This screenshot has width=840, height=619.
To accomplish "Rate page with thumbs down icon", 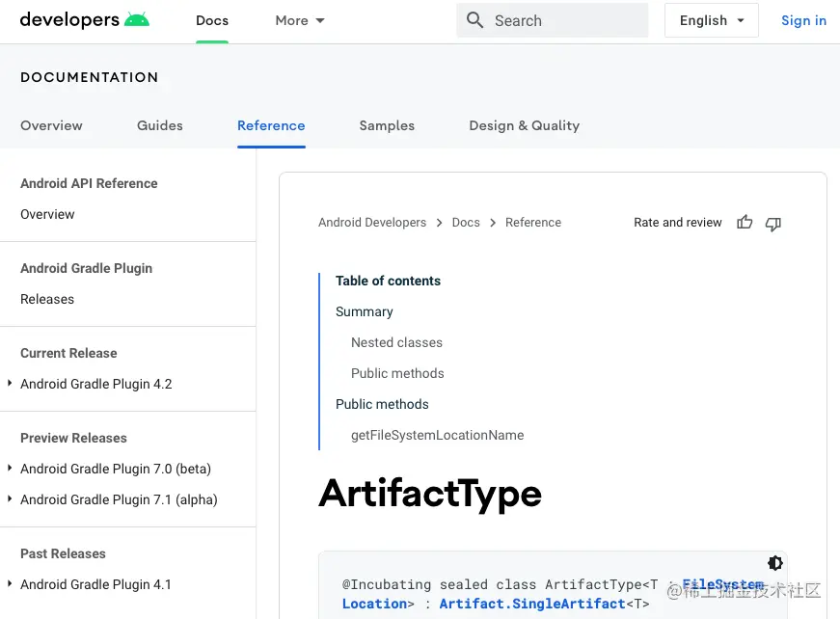I will click(773, 224).
